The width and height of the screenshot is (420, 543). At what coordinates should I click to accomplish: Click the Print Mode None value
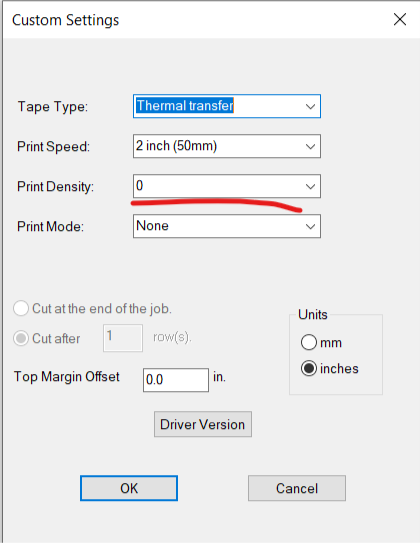click(152, 226)
